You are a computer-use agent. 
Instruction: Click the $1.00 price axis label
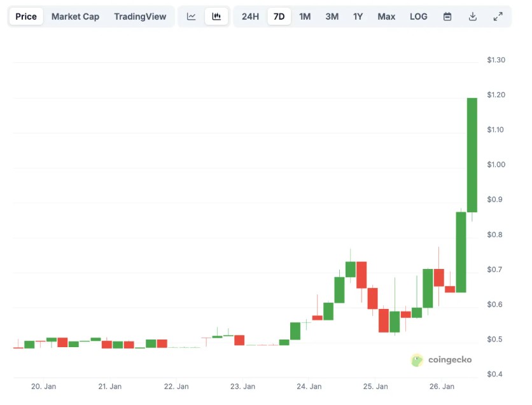[x=496, y=165]
